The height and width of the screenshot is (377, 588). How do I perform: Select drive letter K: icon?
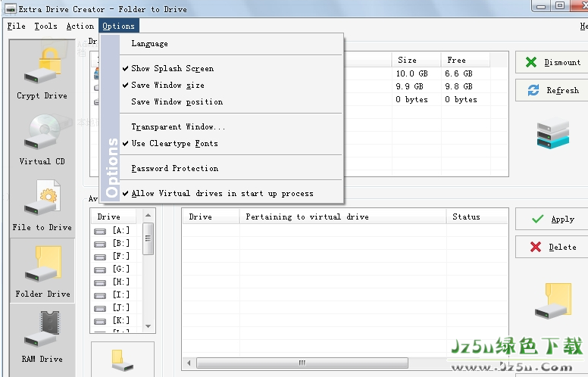pos(100,321)
